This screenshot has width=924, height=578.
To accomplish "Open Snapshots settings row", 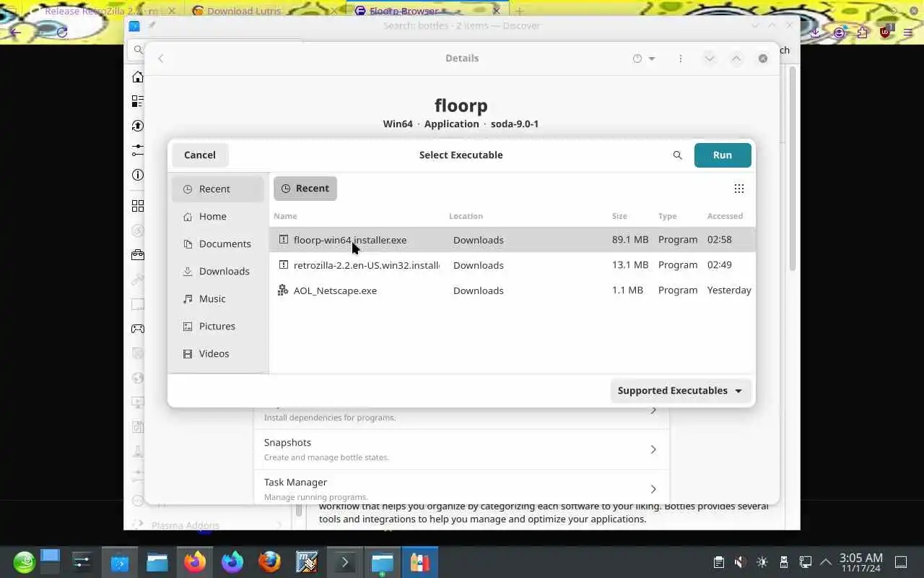I will (x=462, y=449).
